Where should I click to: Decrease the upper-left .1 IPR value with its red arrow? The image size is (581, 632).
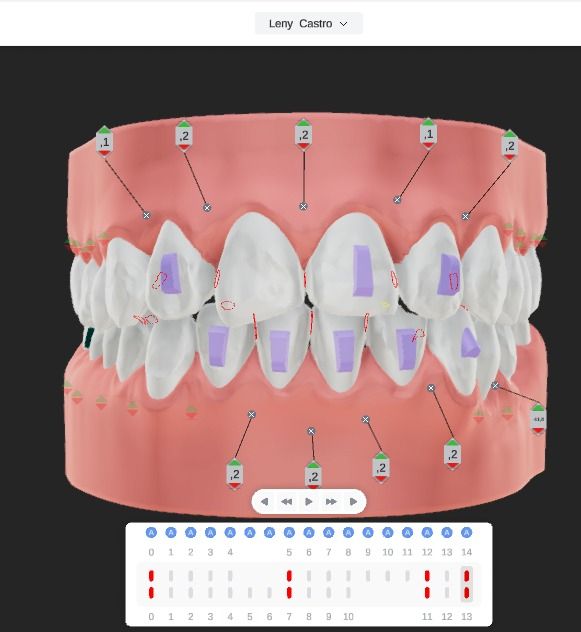[x=104, y=153]
